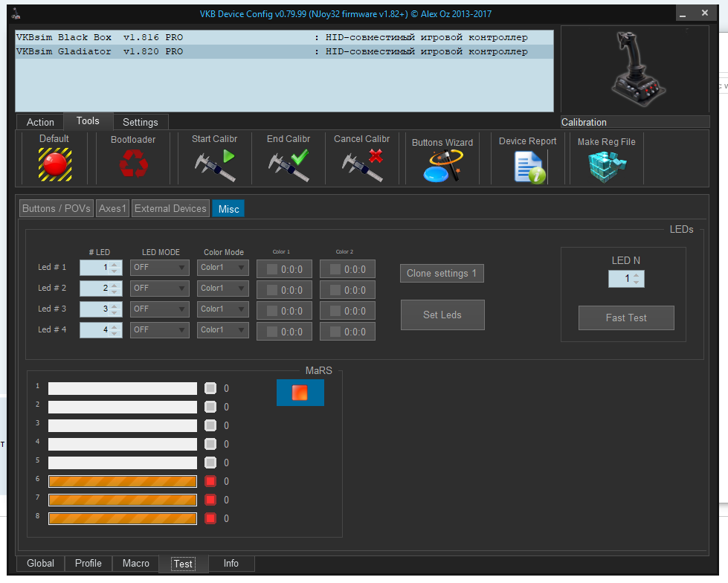
Task: Go to the Global bottom tab
Action: 40,563
